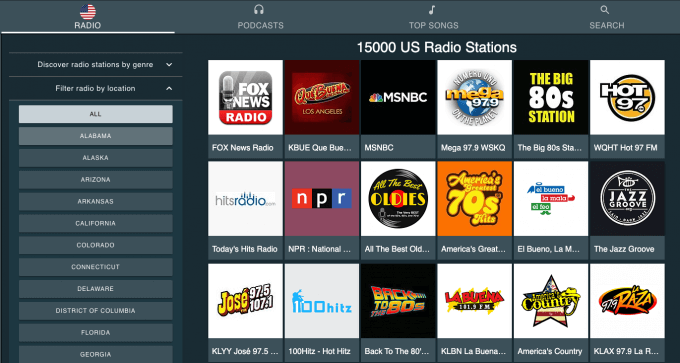Viewport: 680px width, 363px height.
Task: Click the Search magnifier icon
Action: pos(605,10)
